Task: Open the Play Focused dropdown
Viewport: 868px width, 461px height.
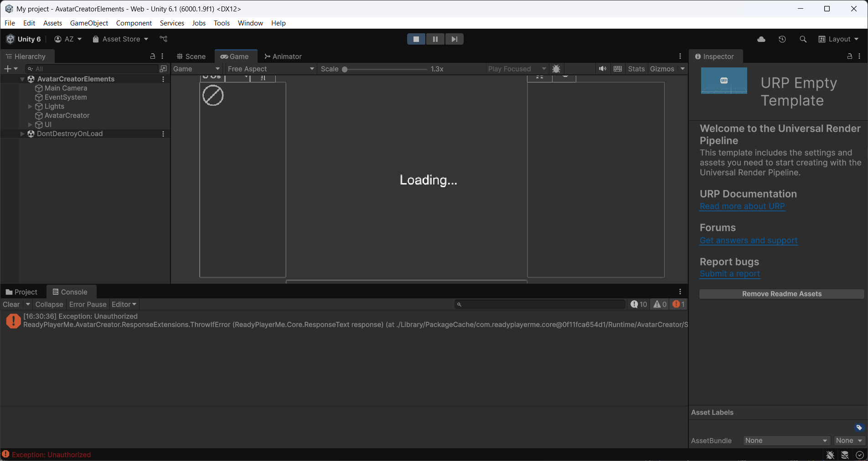Action: tap(517, 69)
